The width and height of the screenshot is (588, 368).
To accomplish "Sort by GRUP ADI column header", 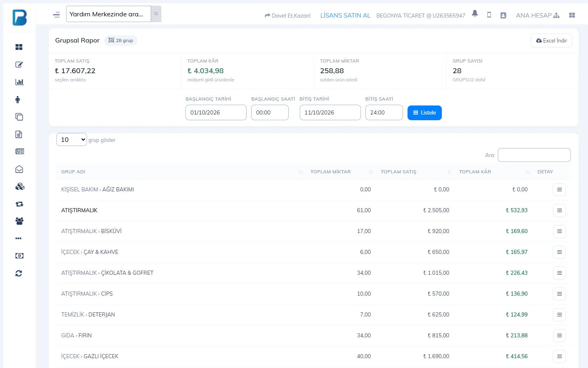I will (182, 172).
